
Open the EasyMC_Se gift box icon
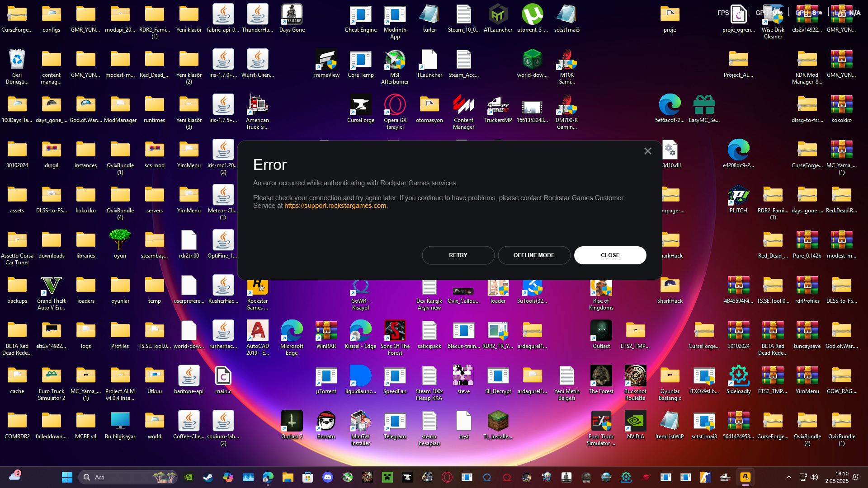coord(704,109)
